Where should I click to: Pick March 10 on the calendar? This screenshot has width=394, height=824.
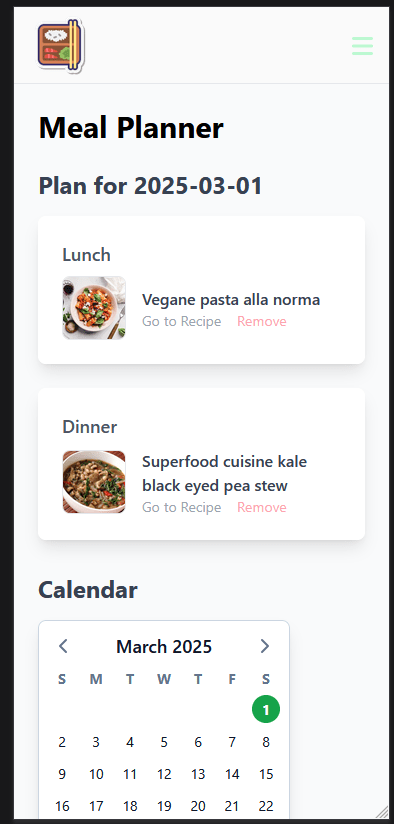(96, 774)
